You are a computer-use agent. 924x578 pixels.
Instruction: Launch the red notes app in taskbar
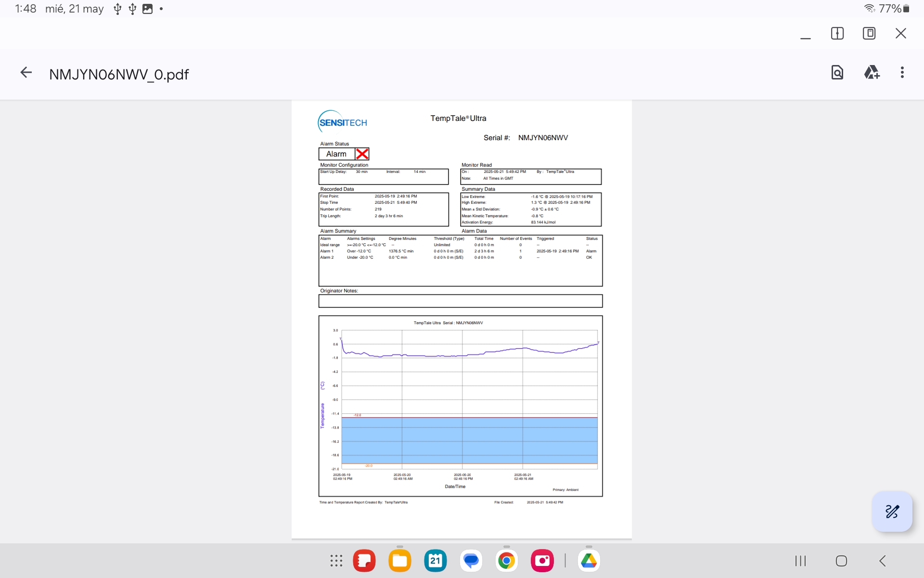click(x=364, y=561)
